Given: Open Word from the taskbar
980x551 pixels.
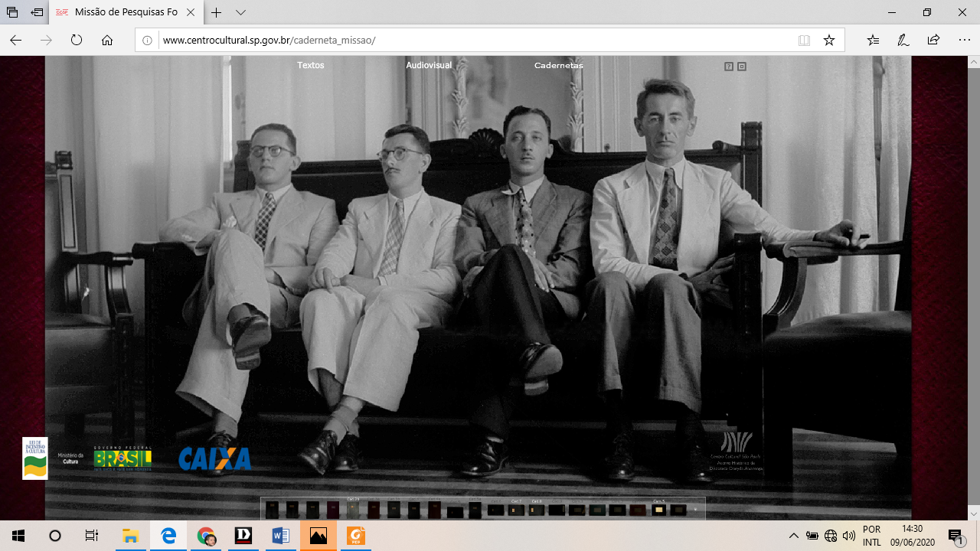Looking at the screenshot, I should click(x=281, y=536).
